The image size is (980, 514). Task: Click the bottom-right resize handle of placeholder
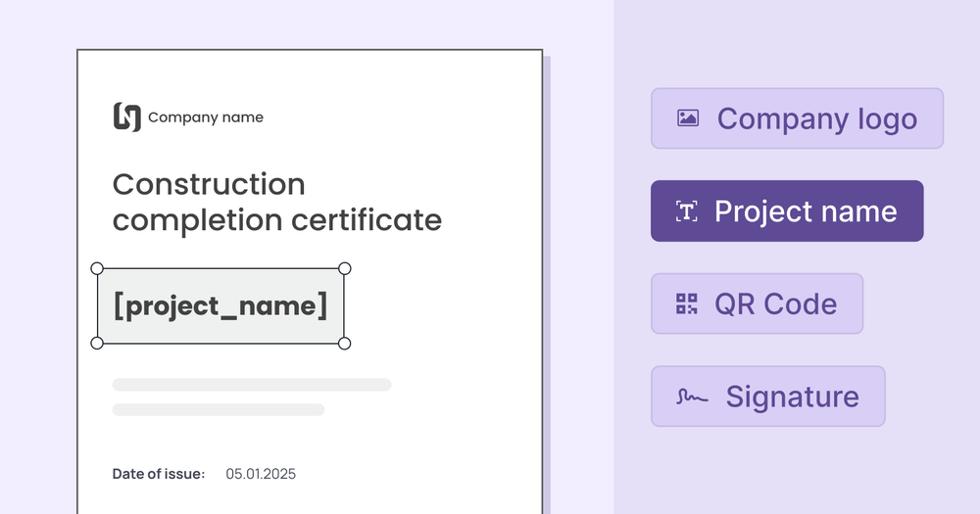344,343
